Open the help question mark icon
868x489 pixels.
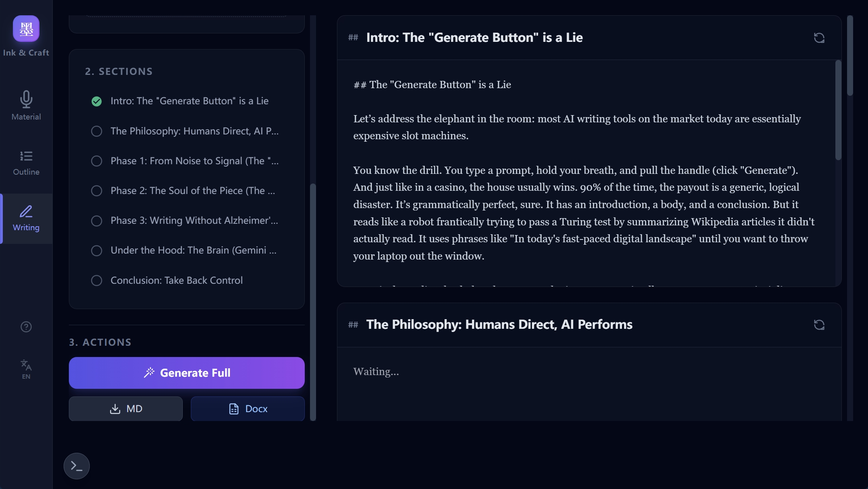click(x=26, y=327)
